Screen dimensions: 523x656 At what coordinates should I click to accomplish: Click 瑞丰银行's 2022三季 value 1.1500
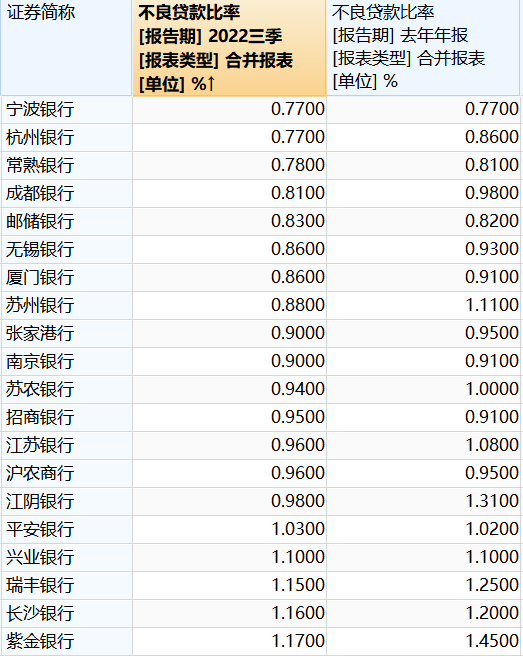[298, 586]
